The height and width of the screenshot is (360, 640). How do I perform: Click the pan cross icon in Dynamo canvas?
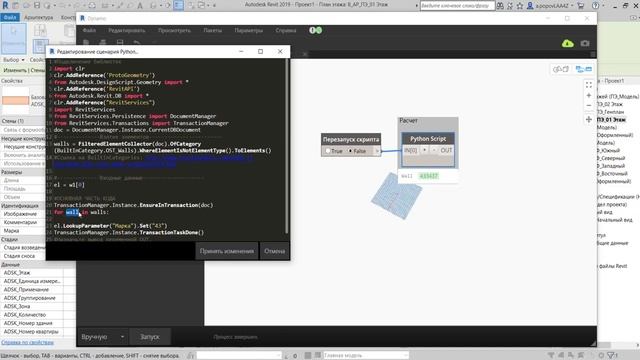pos(589,120)
